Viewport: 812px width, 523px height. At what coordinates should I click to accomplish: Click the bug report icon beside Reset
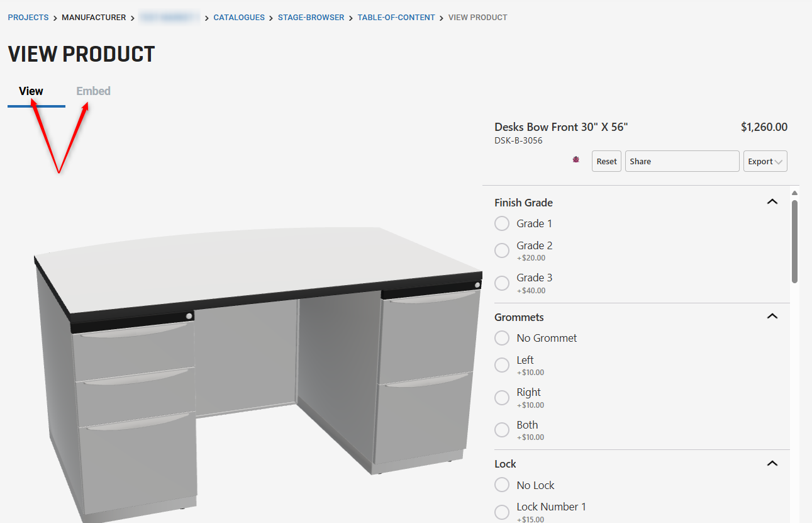576,160
